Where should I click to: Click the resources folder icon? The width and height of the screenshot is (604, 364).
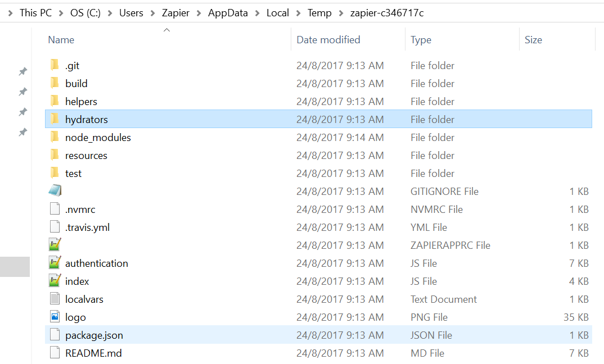(55, 155)
